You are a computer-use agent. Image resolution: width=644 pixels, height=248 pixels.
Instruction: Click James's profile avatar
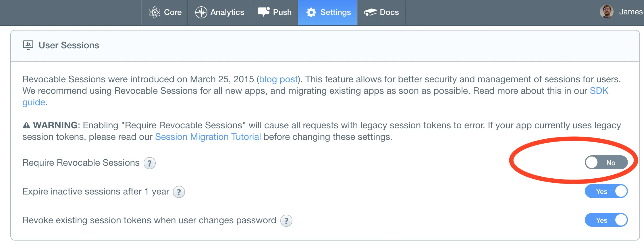606,12
